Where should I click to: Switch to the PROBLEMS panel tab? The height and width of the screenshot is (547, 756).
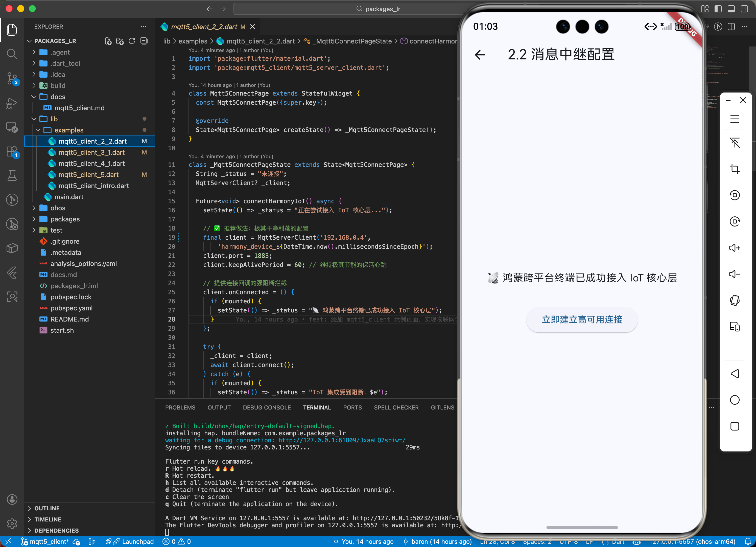click(180, 407)
